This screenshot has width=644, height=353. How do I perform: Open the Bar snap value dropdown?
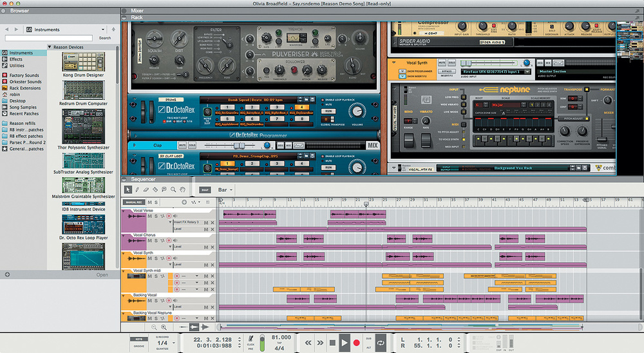pyautogui.click(x=225, y=190)
